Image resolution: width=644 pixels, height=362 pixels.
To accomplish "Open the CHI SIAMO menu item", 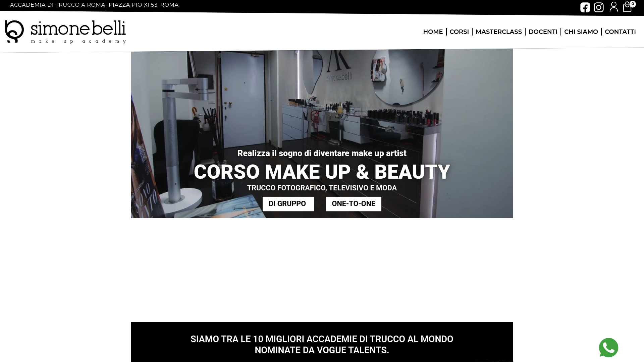I will point(581,32).
